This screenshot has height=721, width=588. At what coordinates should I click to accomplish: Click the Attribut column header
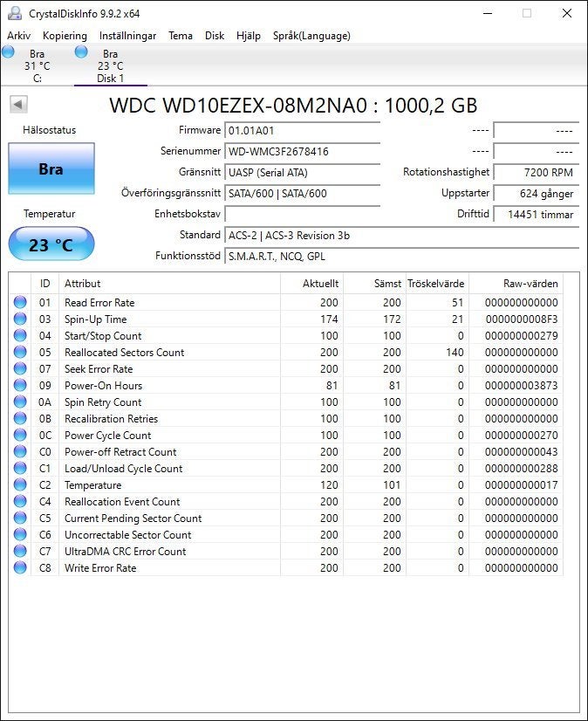pos(169,283)
